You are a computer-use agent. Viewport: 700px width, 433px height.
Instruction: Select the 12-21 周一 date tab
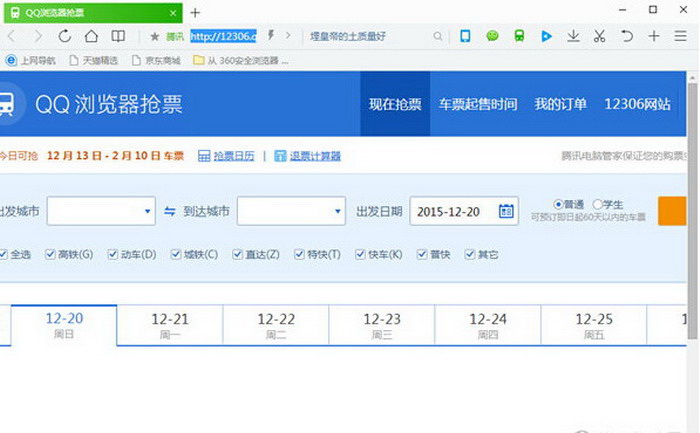170,325
